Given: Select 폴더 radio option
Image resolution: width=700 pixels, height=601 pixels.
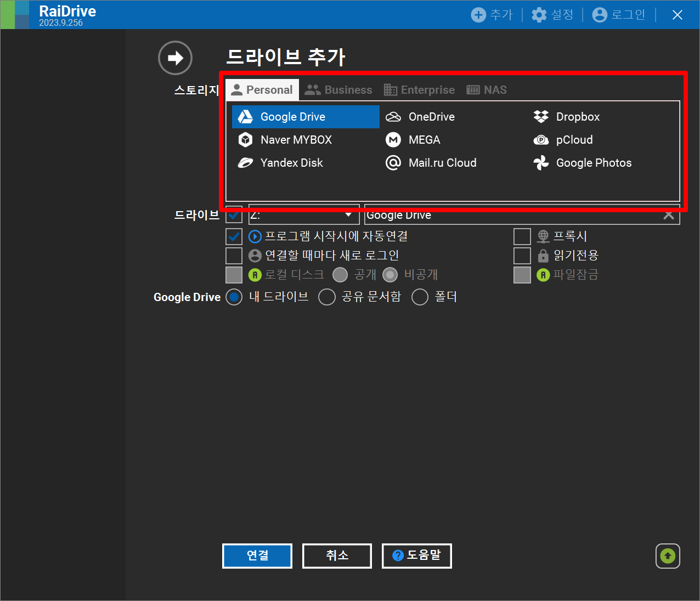Looking at the screenshot, I should click(x=420, y=297).
